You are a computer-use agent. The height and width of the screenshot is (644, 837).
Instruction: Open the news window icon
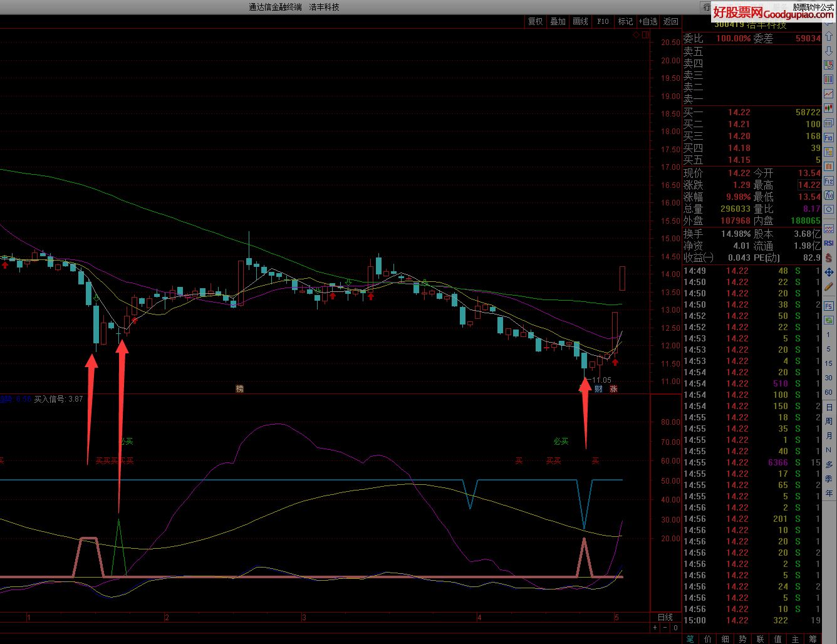tap(829, 123)
